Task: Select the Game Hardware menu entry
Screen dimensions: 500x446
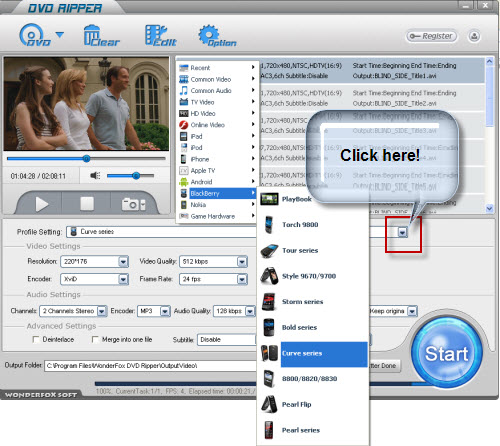Action: pyautogui.click(x=217, y=216)
